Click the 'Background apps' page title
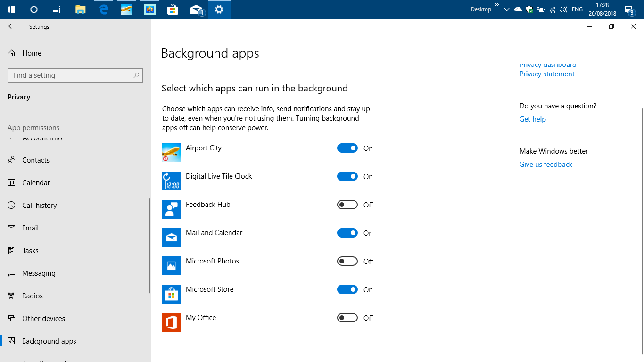The image size is (644, 362). [210, 53]
